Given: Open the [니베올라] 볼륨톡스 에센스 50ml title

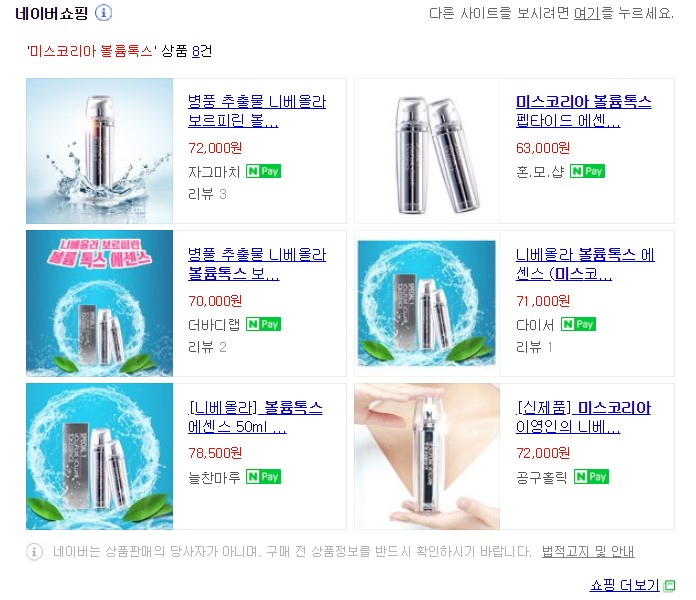Looking at the screenshot, I should (256, 417).
